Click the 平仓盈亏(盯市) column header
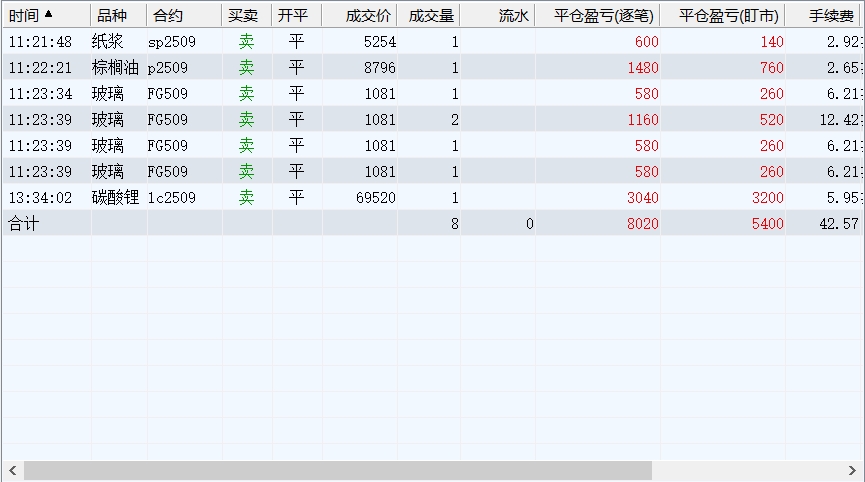The image size is (865, 482). [x=723, y=15]
